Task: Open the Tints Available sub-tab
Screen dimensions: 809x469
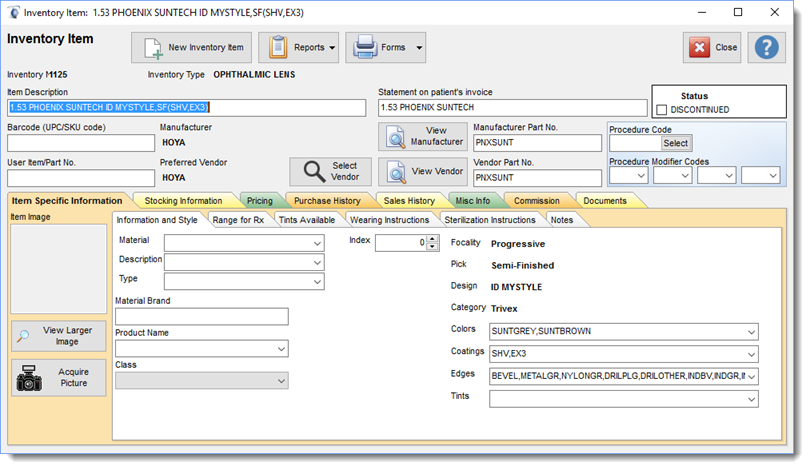Action: [307, 220]
